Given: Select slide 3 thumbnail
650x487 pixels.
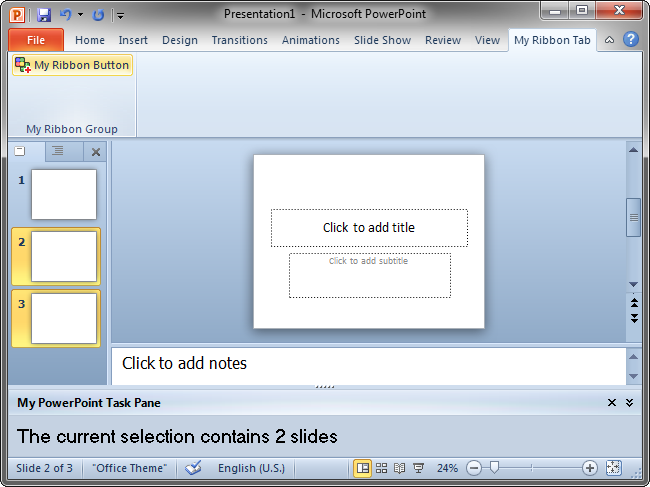Looking at the screenshot, I should point(64,318).
